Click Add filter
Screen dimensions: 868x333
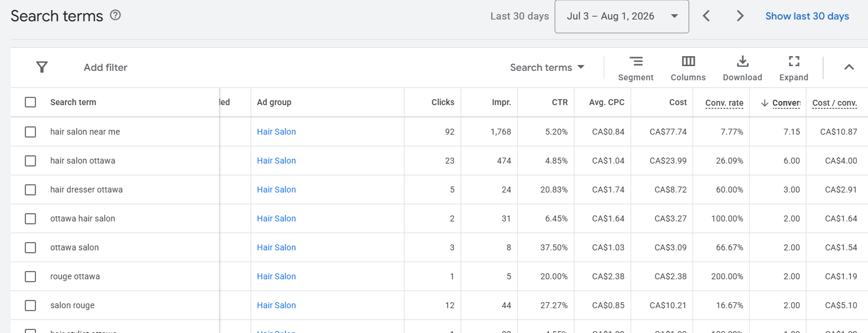click(106, 67)
